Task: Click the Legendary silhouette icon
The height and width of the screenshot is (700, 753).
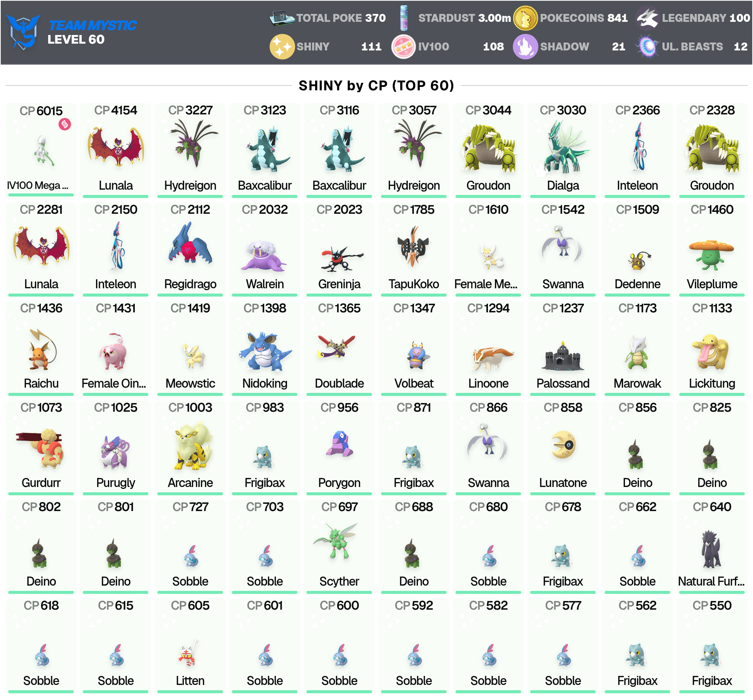Action: [647, 18]
